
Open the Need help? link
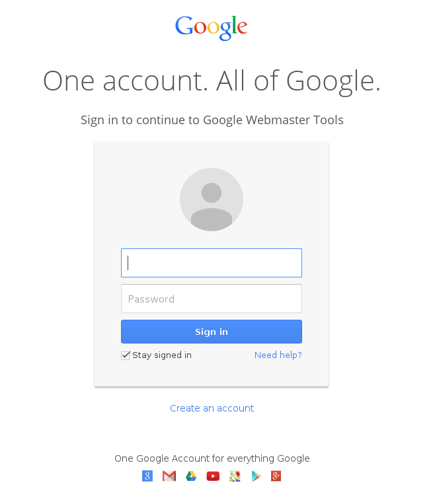click(278, 355)
